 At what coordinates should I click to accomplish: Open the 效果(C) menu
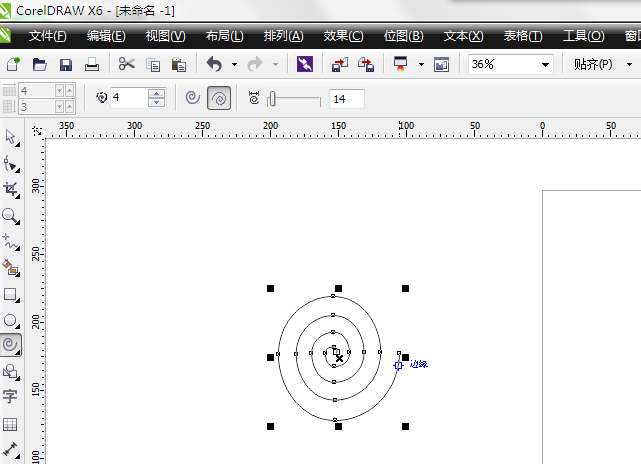click(x=343, y=36)
